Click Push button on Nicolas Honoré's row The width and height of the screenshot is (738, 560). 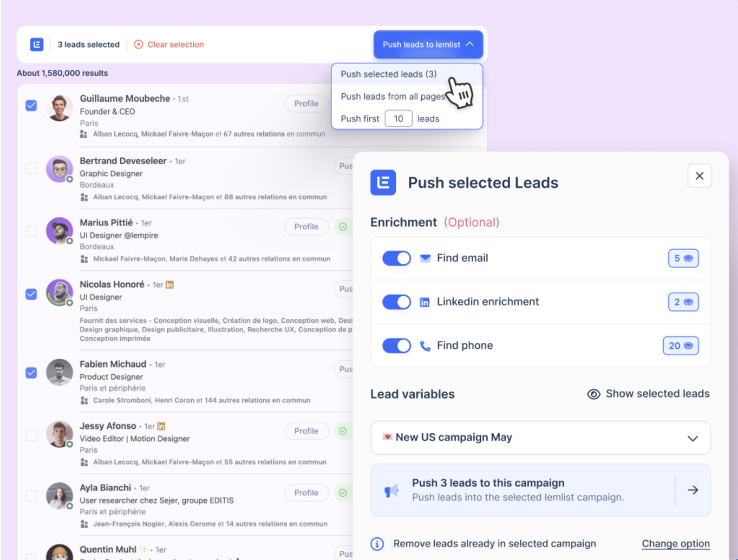tap(344, 289)
